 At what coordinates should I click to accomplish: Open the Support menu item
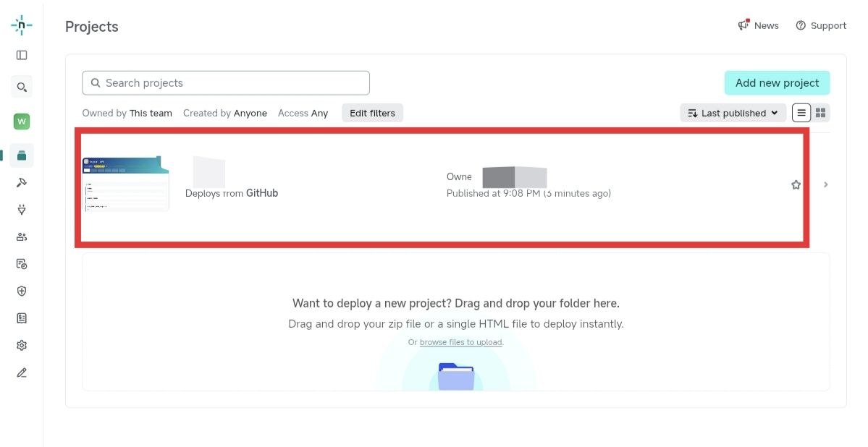point(821,25)
